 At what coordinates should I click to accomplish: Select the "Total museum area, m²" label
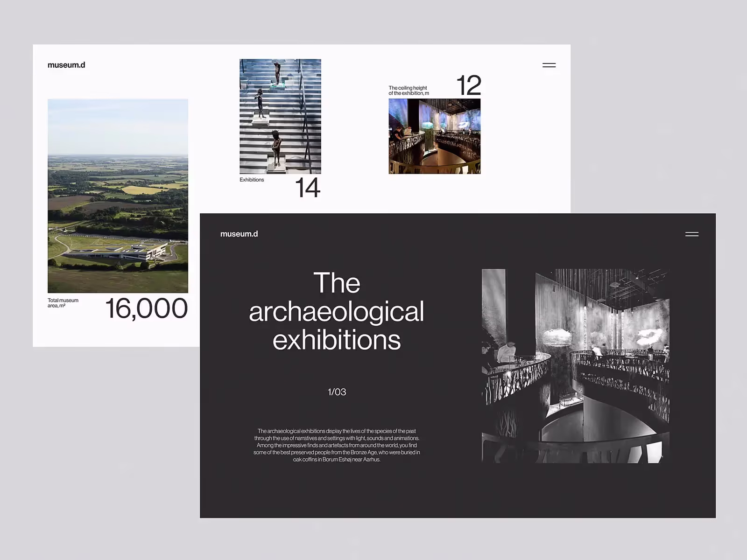click(x=63, y=303)
